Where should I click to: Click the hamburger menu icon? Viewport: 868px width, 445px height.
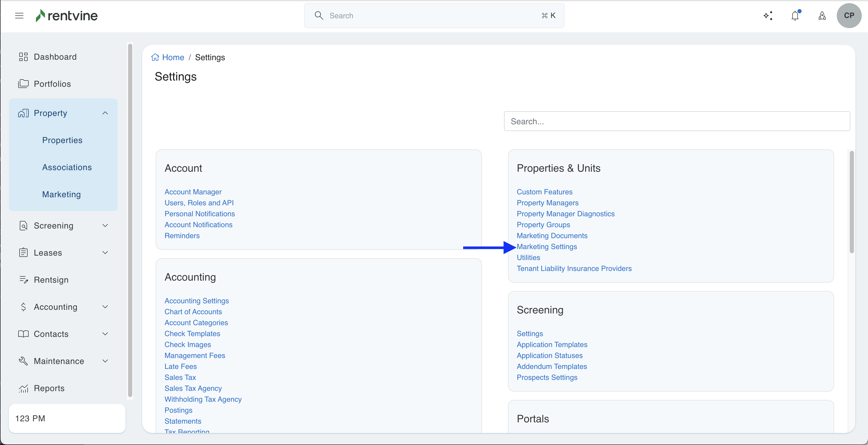tap(19, 16)
